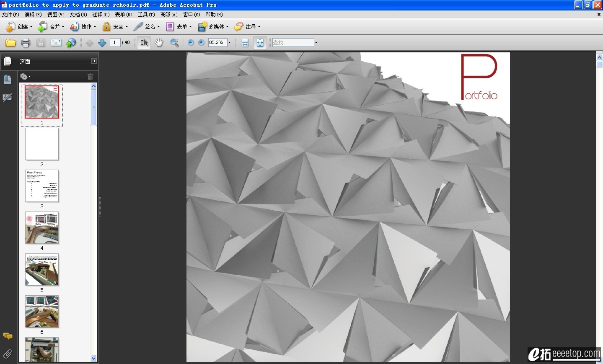The width and height of the screenshot is (603, 364).
Task: Click the 多媒体 film icon
Action: [202, 27]
